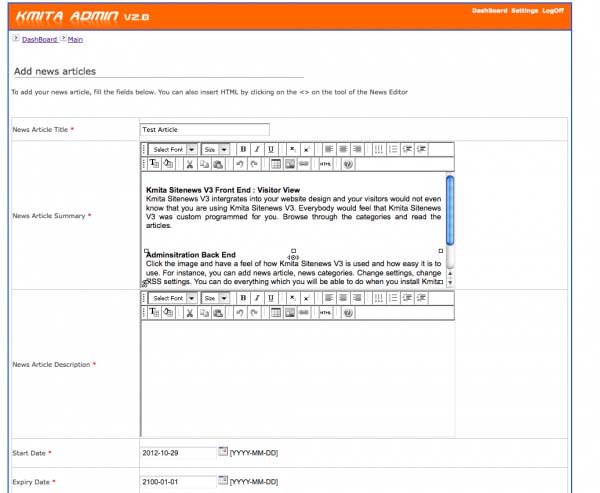The image size is (600, 493).
Task: Click the Summary editor scroll-up arrow
Action: (x=450, y=274)
